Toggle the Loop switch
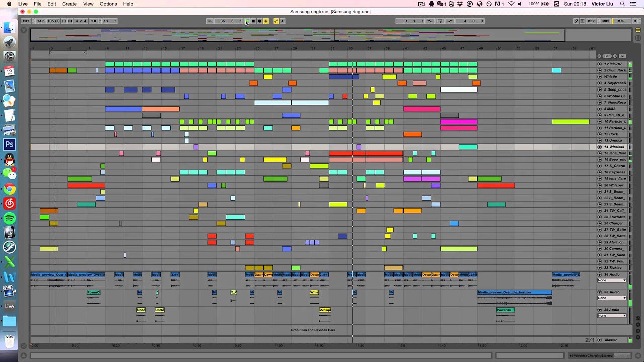 pos(440,21)
